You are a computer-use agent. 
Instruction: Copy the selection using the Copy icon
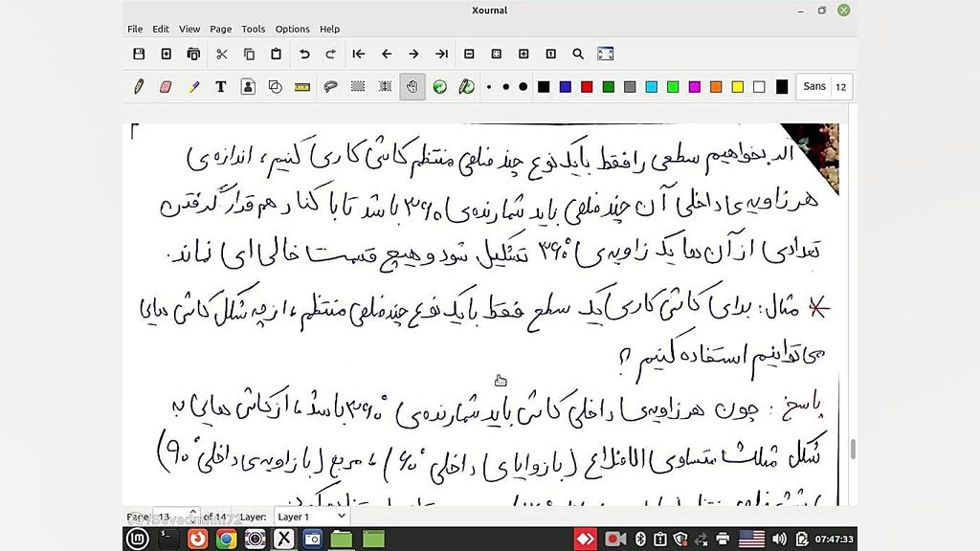click(x=249, y=54)
